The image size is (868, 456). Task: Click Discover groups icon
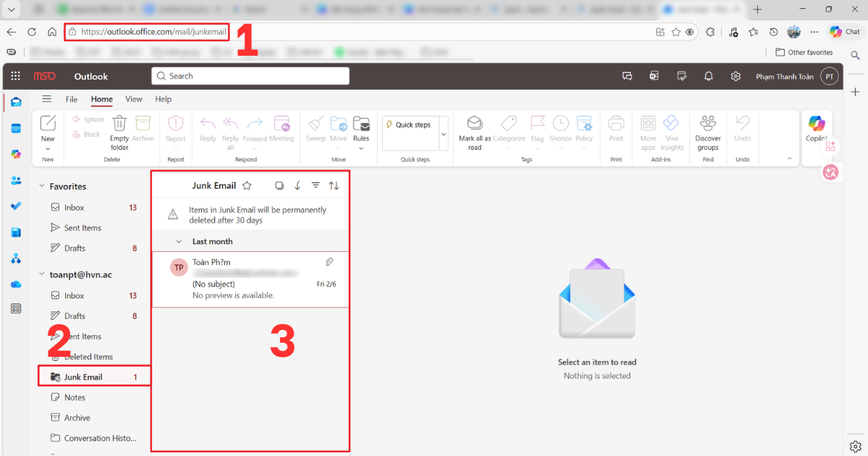[707, 124]
